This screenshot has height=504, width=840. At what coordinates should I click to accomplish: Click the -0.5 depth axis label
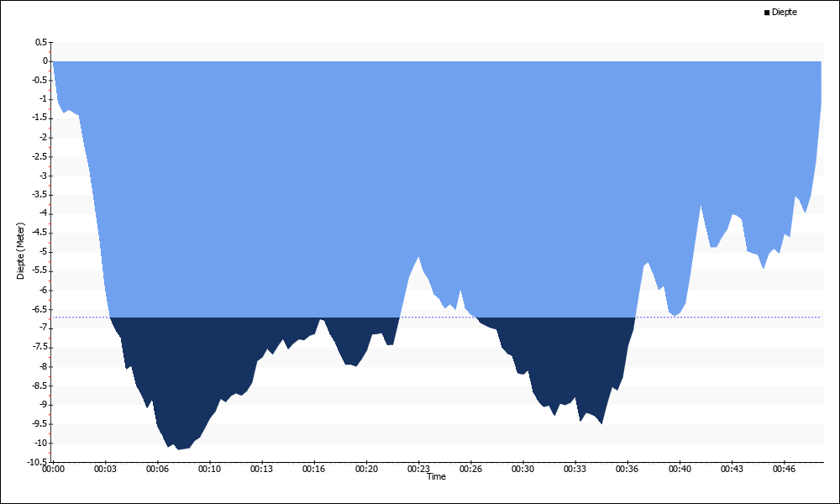point(40,81)
